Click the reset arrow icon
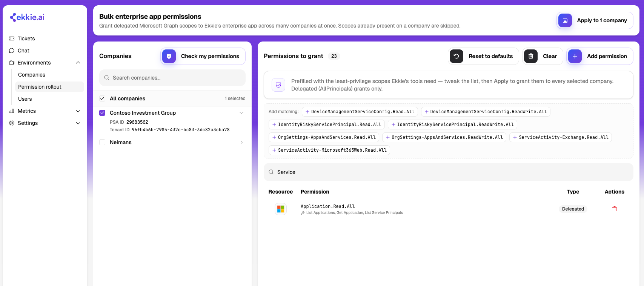Screen dimensions: 644x286 (x=456, y=56)
